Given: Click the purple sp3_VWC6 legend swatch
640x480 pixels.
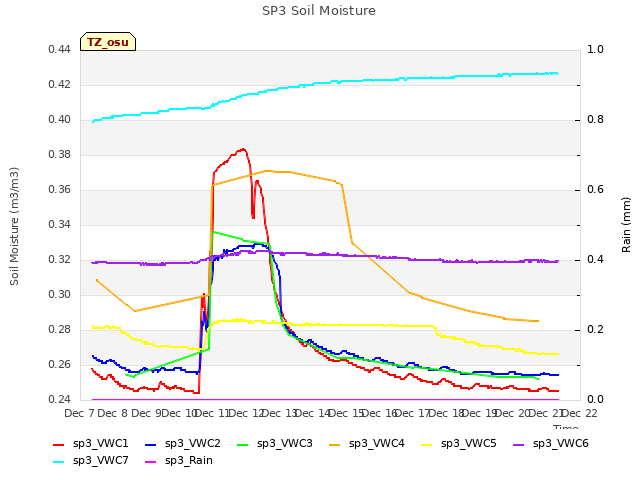Looking at the screenshot, I should coord(519,445).
